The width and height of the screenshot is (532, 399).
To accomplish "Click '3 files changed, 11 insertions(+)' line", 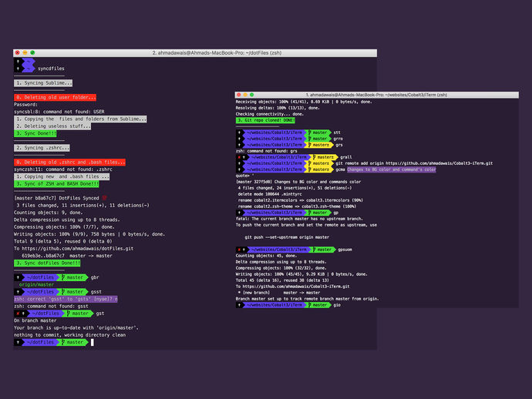I will pos(82,206).
